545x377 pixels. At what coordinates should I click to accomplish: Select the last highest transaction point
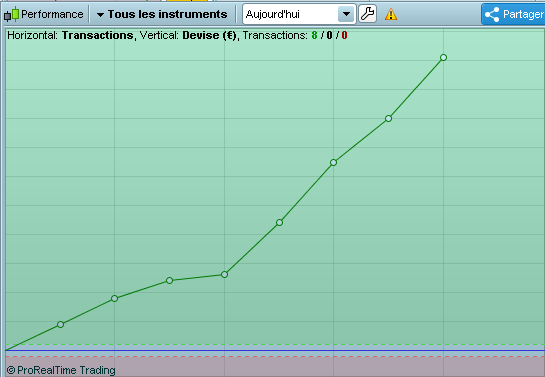pyautogui.click(x=444, y=57)
